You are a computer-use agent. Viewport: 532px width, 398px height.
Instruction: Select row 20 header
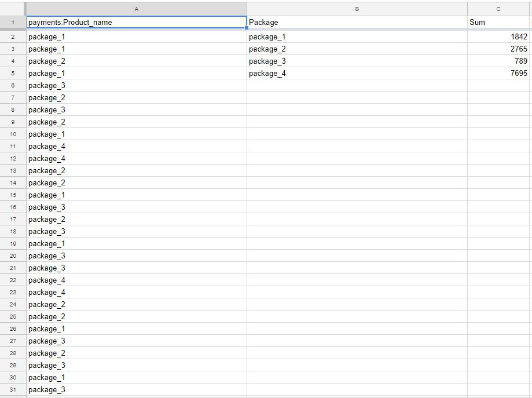13,255
